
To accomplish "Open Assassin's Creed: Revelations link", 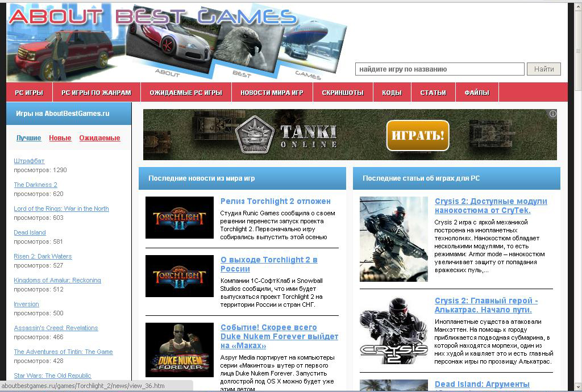I will tap(56, 328).
